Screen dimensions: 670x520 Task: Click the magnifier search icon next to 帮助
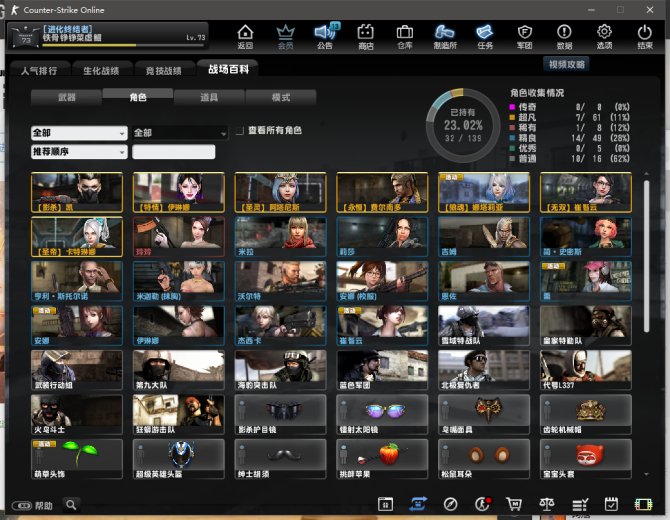pyautogui.click(x=71, y=505)
